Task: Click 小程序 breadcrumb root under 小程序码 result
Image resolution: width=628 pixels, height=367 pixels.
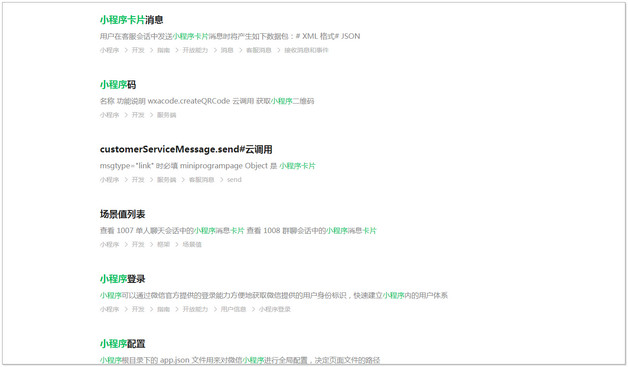Action: pos(109,115)
